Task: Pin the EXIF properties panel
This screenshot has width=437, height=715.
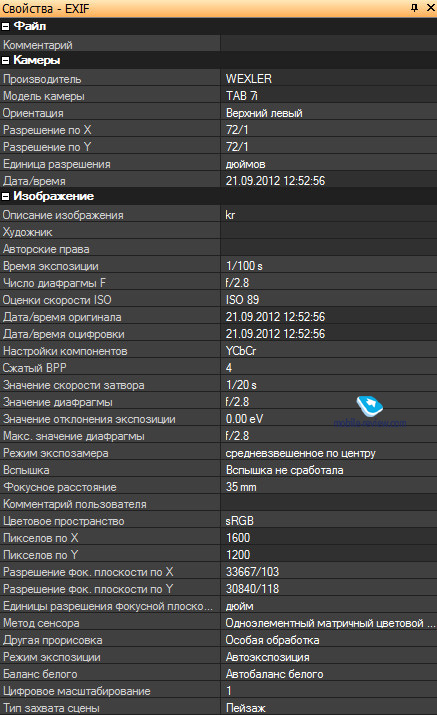Action: [414, 8]
